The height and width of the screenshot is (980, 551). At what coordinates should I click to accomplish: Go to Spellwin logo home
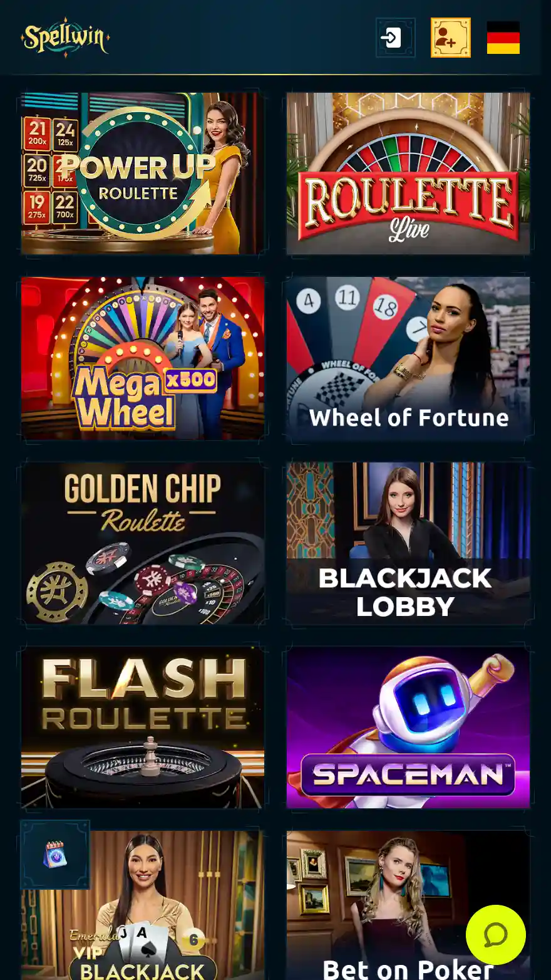[x=65, y=38]
